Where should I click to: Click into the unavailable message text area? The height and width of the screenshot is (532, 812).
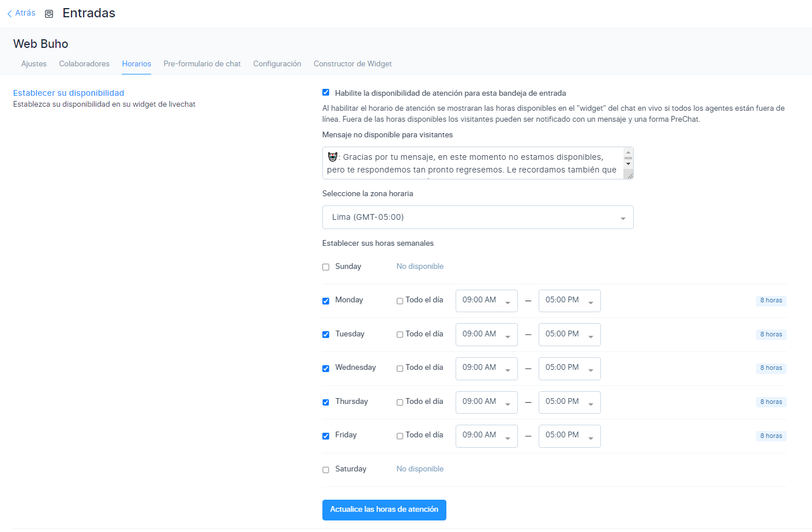(x=472, y=163)
